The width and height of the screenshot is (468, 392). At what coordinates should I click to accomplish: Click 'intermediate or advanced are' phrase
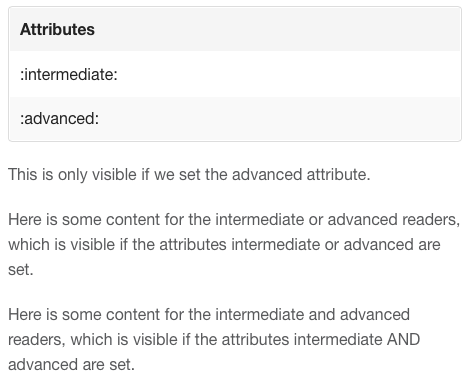tap(336, 244)
